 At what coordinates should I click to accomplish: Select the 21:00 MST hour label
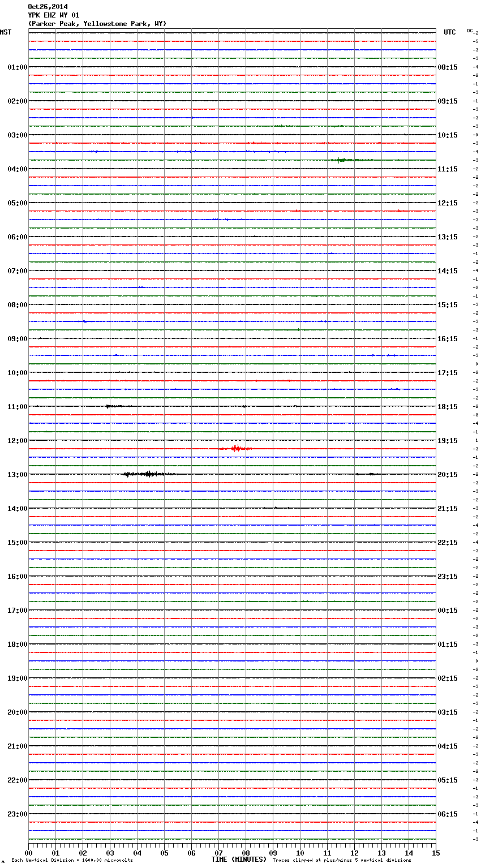[x=18, y=746]
